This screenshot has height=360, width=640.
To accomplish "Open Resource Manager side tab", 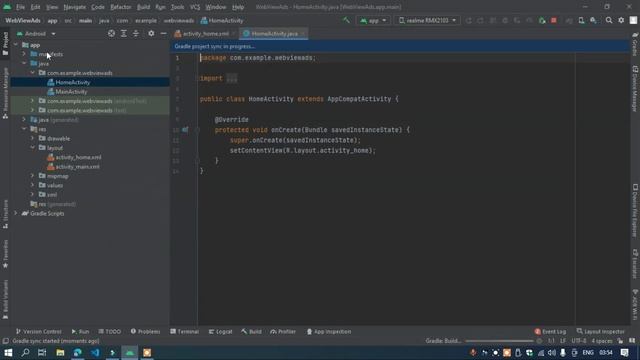I will point(5,93).
